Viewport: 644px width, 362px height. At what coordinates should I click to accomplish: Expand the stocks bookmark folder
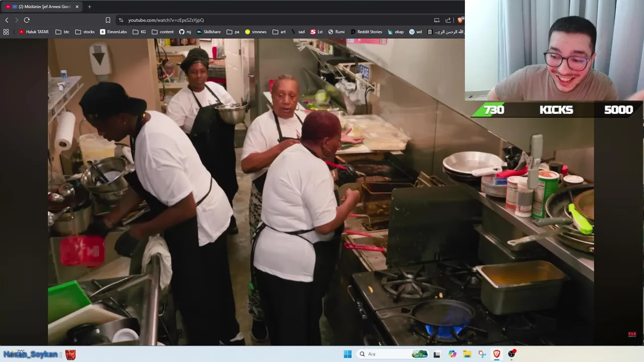(x=85, y=32)
